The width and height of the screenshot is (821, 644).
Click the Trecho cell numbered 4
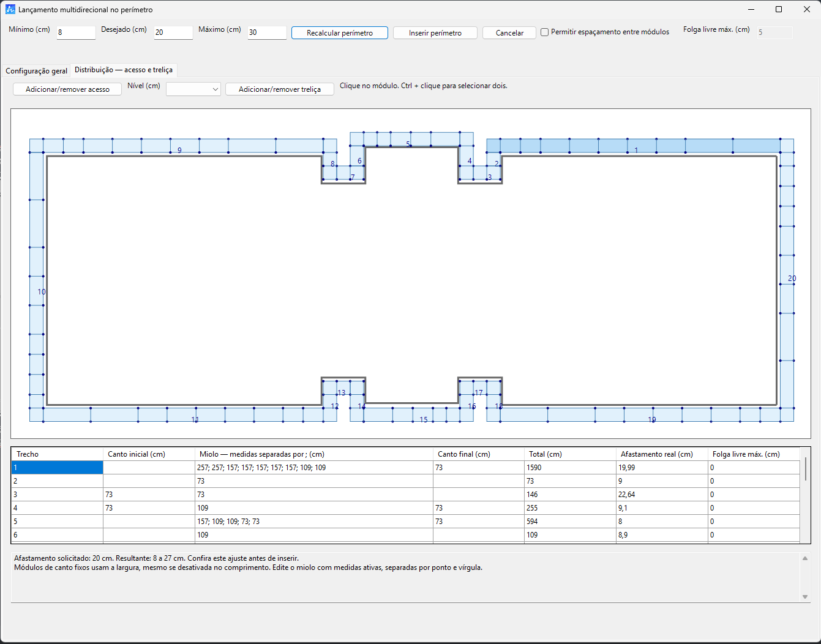tap(58, 508)
